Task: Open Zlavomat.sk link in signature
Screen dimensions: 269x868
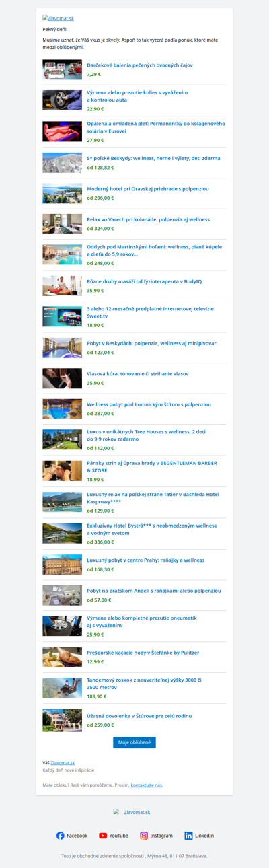Action: [x=63, y=762]
